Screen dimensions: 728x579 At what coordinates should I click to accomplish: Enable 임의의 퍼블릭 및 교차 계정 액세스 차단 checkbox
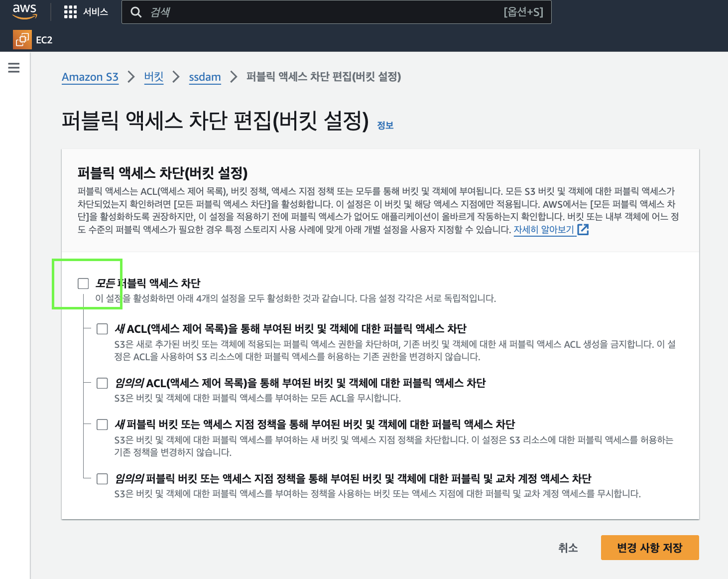coord(102,479)
